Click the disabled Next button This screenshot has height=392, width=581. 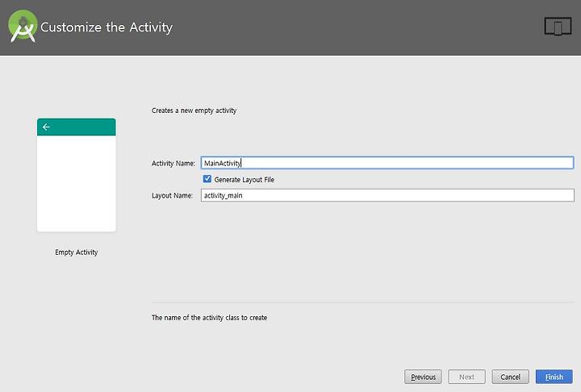(466, 377)
